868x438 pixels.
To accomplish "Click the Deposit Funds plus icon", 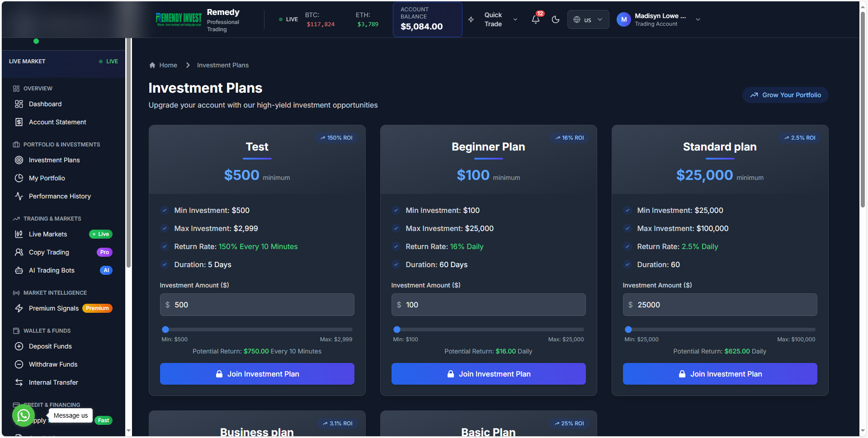I will pos(19,346).
